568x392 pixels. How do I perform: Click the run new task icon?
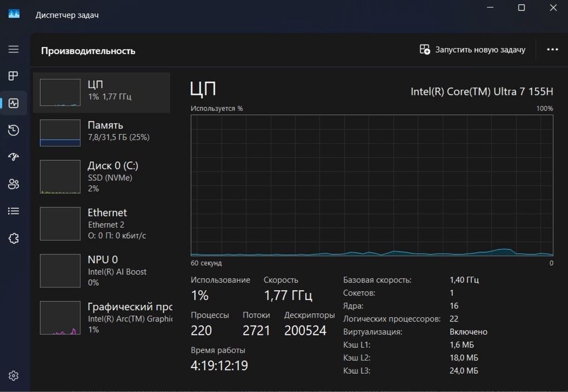(x=424, y=49)
